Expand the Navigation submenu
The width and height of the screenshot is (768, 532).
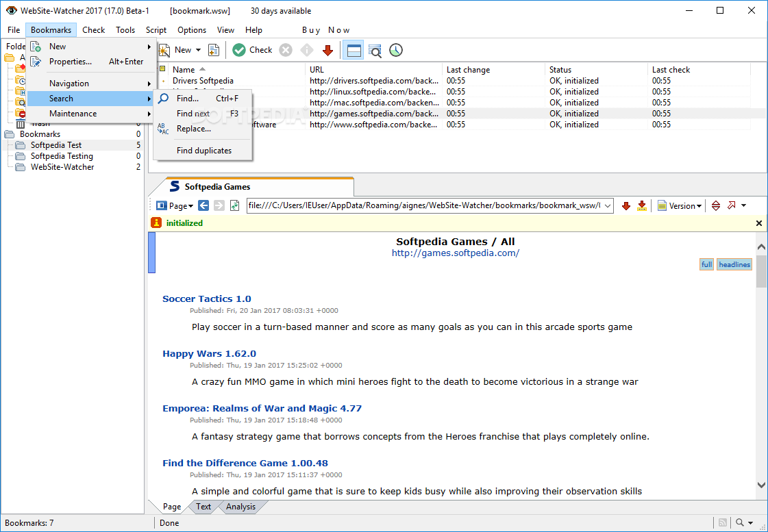(x=91, y=84)
